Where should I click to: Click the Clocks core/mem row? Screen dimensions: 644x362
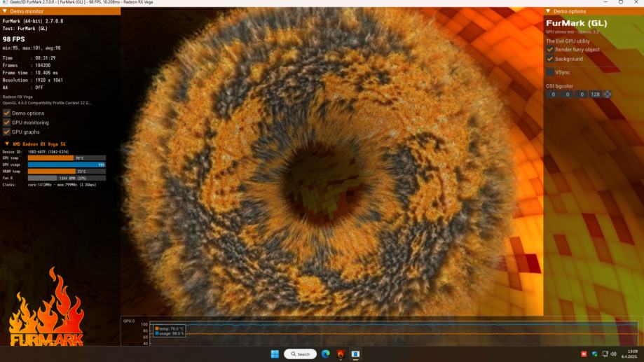49,185
